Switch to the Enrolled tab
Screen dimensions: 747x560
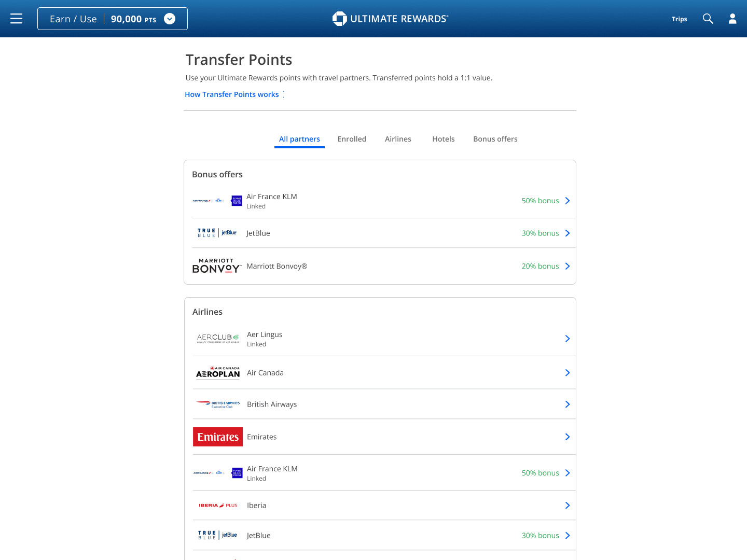pyautogui.click(x=352, y=139)
